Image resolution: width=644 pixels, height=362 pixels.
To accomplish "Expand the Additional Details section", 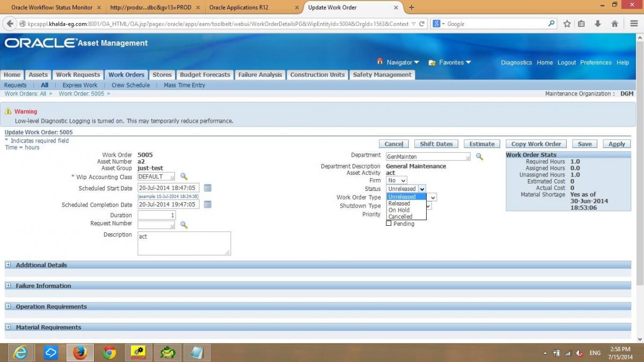I will coord(8,265).
